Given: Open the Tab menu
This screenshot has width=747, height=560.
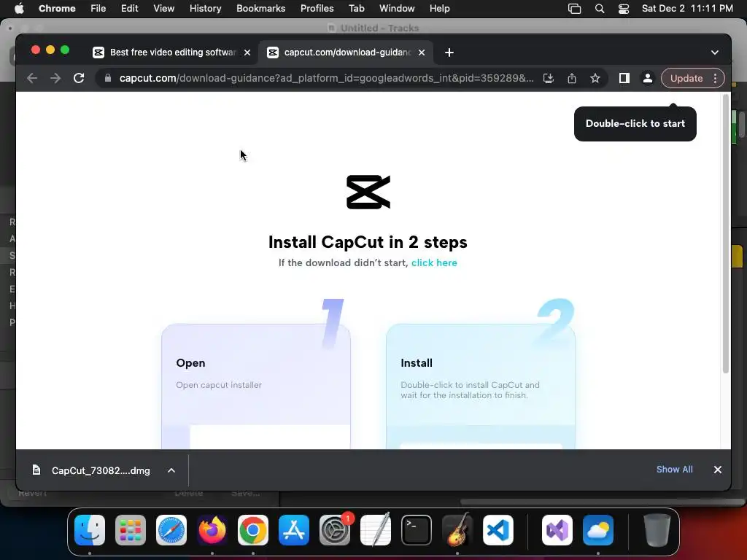Looking at the screenshot, I should point(356,9).
